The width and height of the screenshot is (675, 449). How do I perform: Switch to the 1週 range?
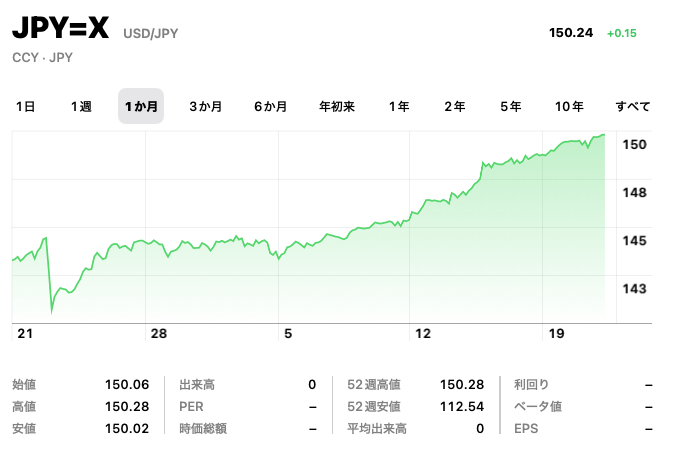pos(81,106)
